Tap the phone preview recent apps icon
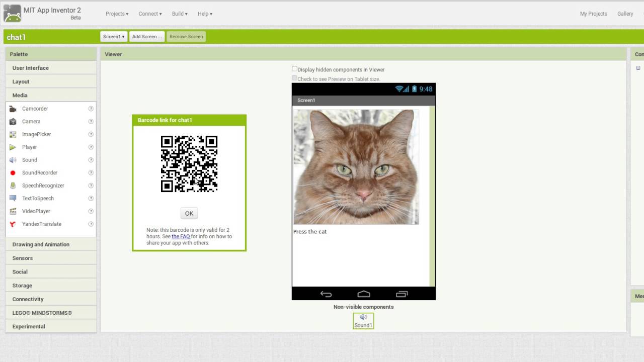Image resolution: width=644 pixels, height=362 pixels. 401,294
